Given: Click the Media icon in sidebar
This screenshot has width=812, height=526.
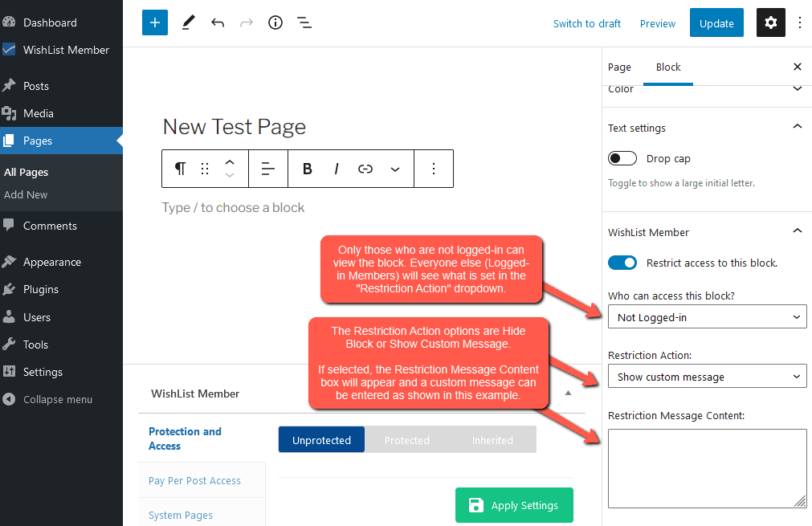Looking at the screenshot, I should 9,113.
